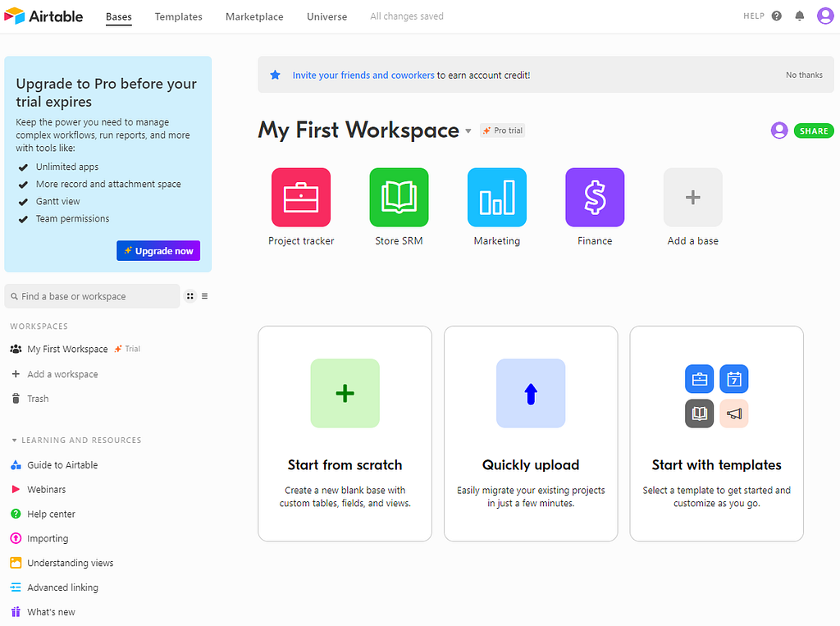Image resolution: width=840 pixels, height=626 pixels.
Task: Click the What's new label
Action: [x=51, y=611]
